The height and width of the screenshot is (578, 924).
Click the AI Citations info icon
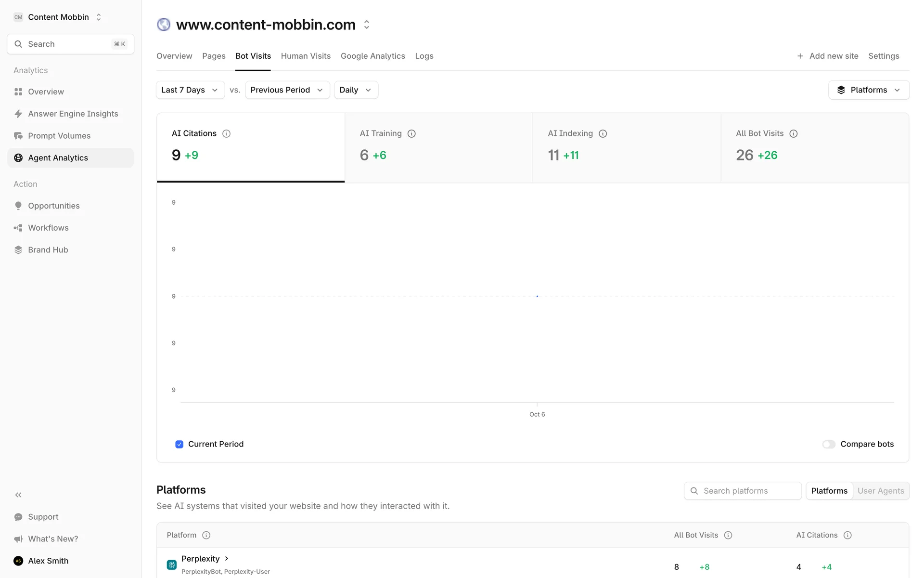226,133
